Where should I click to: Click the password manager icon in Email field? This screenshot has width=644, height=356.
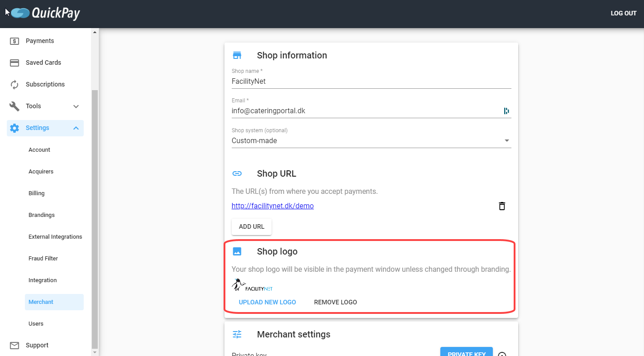click(x=506, y=111)
